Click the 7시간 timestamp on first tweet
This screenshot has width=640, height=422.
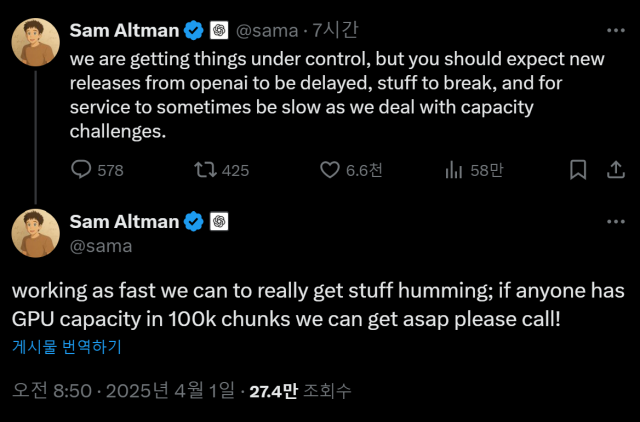337,31
